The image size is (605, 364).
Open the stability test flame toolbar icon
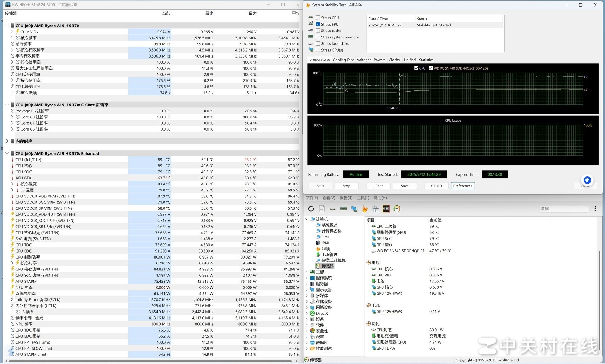click(x=365, y=208)
